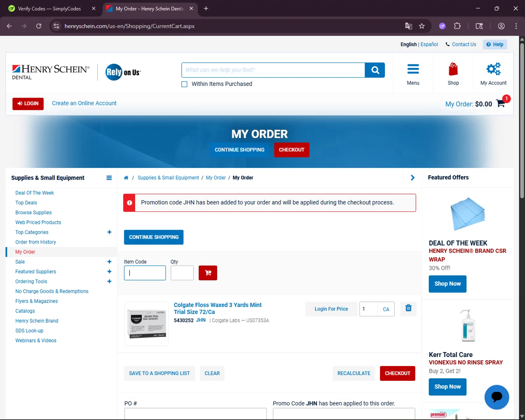Open Chrome three-dot menu
Screen dimensions: 525x420
pyautogui.click(x=516, y=26)
